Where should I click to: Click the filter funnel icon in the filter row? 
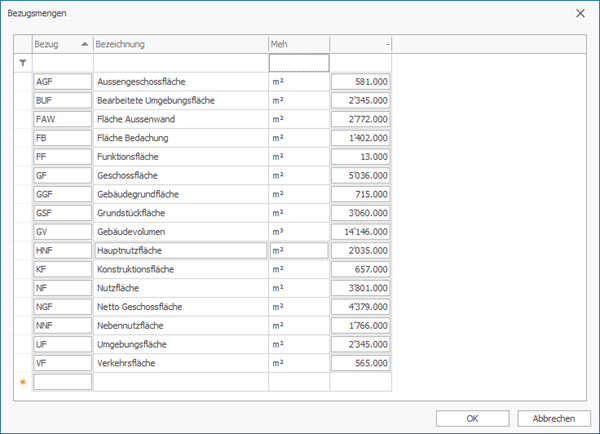coord(23,63)
